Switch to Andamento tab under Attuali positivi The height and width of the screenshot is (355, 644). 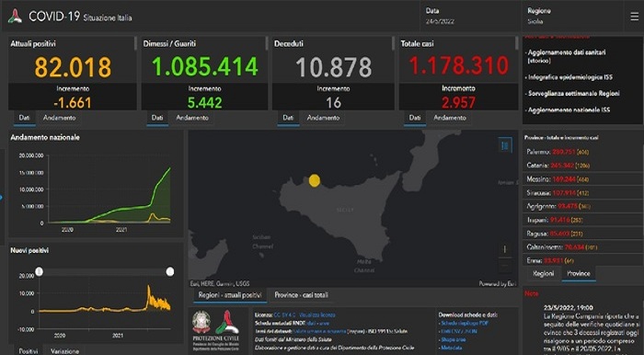(60, 118)
